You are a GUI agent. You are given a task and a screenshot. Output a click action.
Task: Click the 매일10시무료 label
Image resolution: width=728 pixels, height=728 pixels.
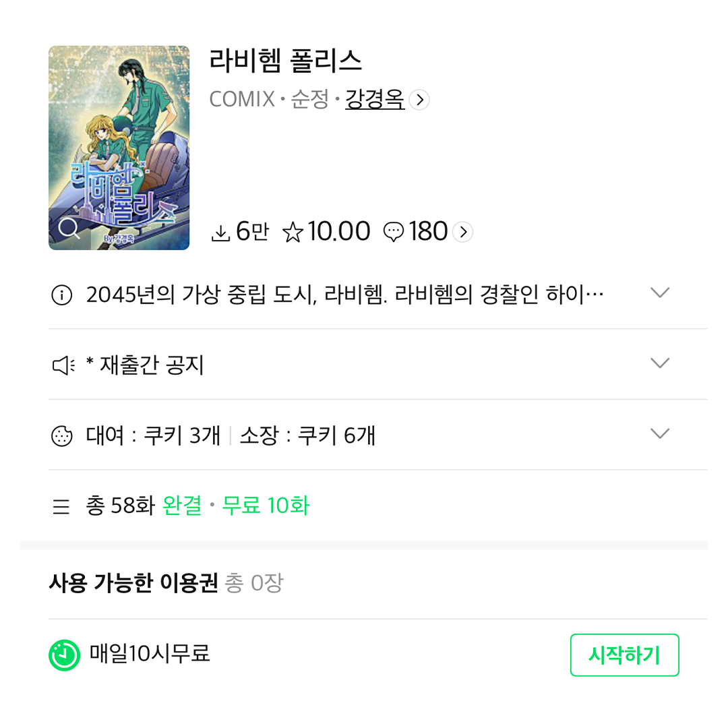(150, 654)
